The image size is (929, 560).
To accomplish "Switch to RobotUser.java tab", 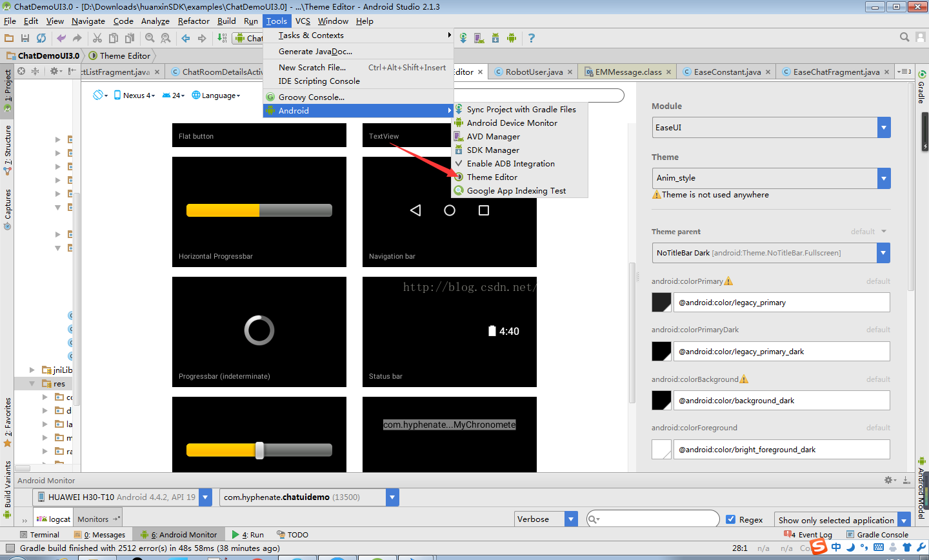I will coord(534,72).
